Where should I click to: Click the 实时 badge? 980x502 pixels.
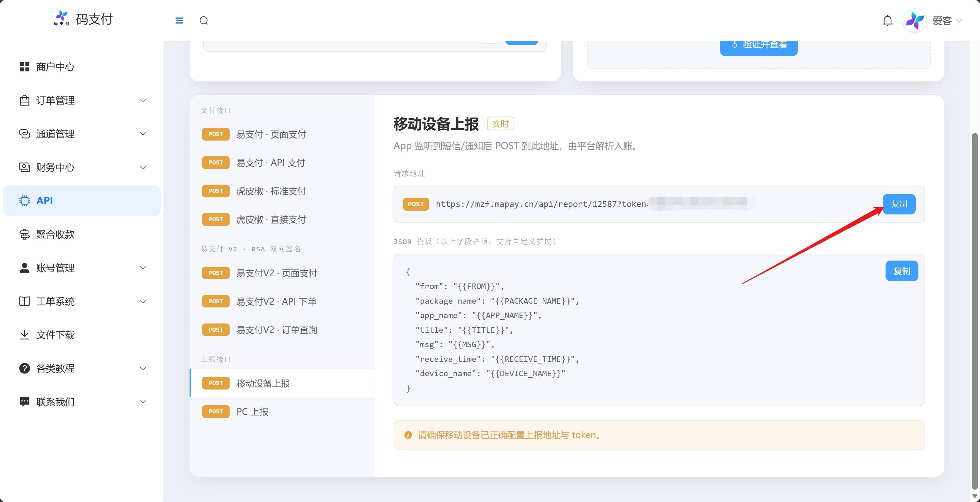pyautogui.click(x=500, y=123)
